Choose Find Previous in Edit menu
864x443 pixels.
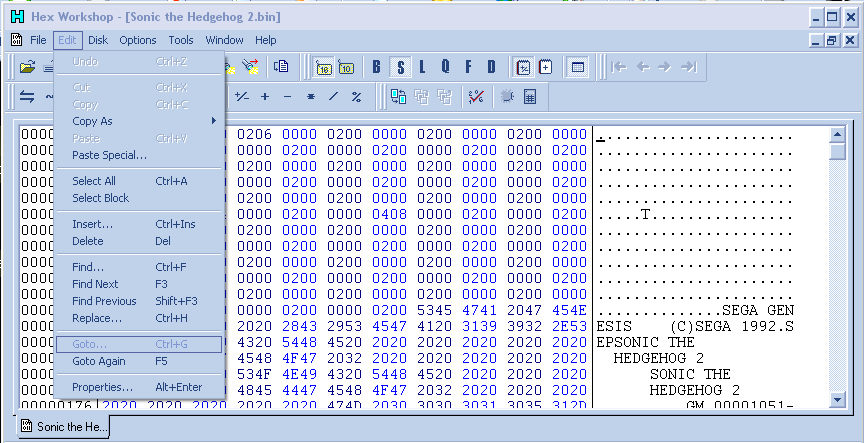coord(140,301)
